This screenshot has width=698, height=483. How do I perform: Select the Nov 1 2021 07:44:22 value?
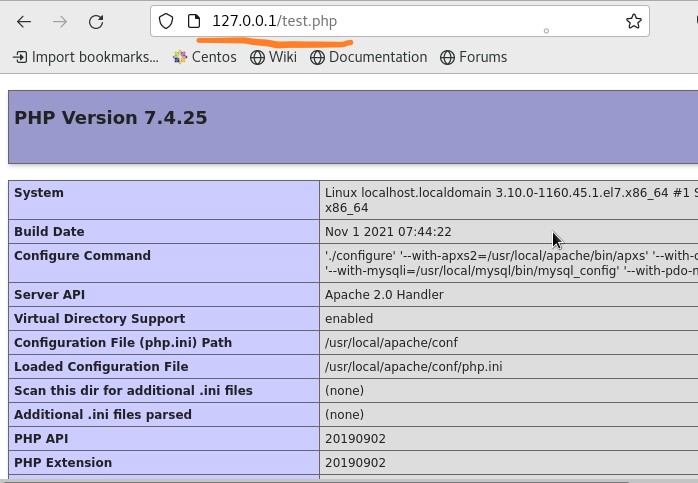pyautogui.click(x=388, y=231)
